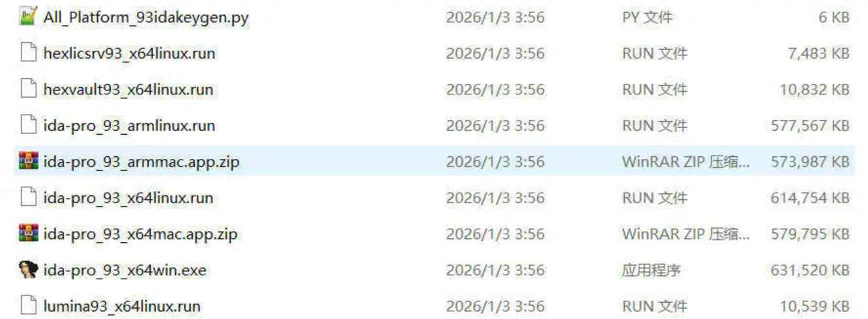Click the WinRAR icon for ida-pro_93_armmac.app.zip
The width and height of the screenshot is (868, 319).
pyautogui.click(x=28, y=161)
